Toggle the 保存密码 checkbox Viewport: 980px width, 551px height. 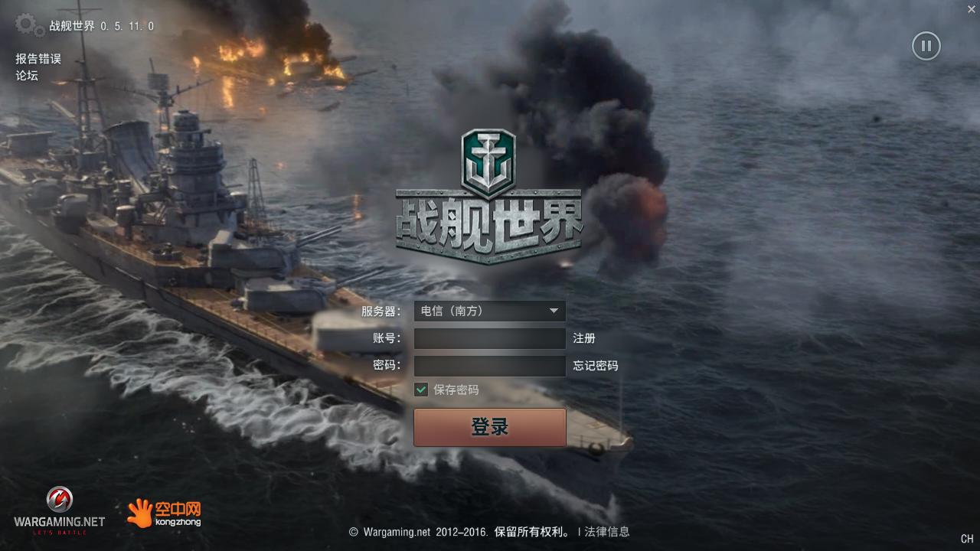(421, 390)
